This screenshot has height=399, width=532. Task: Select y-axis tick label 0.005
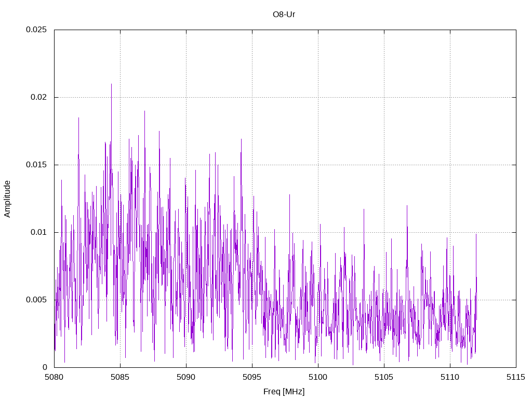click(36, 300)
